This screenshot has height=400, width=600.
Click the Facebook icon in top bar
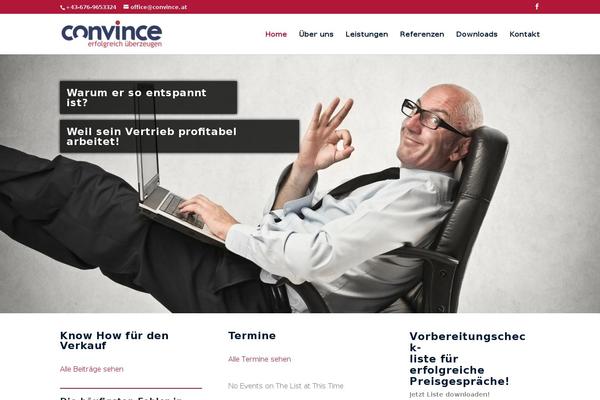[537, 7]
